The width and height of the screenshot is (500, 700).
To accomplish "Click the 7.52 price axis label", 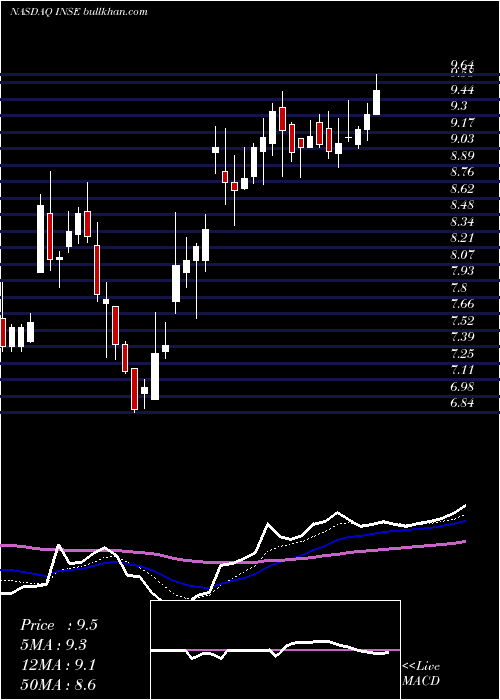I will point(462,321).
